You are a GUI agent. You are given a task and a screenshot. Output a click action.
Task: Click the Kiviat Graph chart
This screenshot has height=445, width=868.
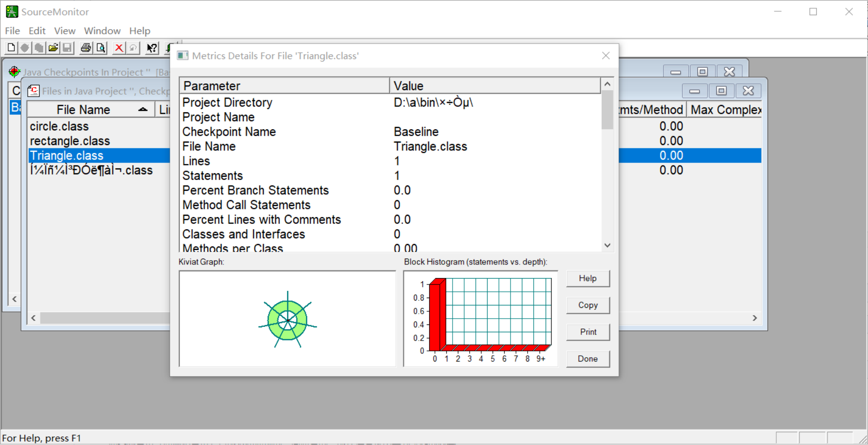pos(287,319)
